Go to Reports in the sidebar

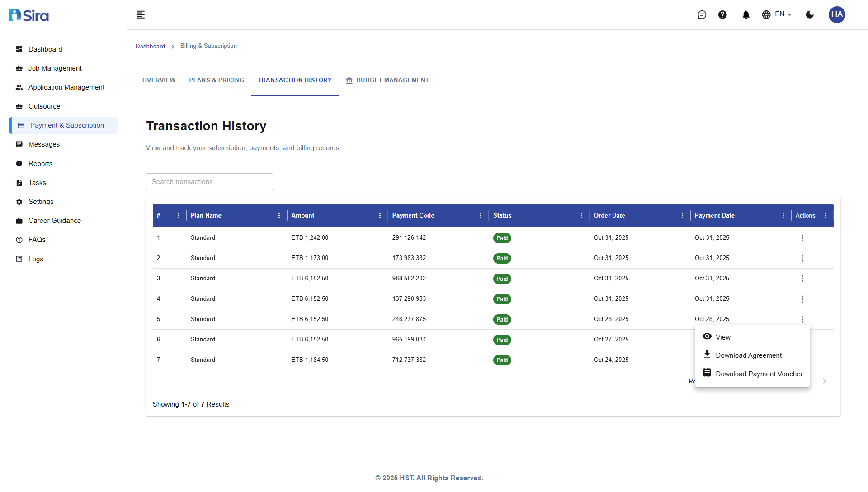click(40, 164)
